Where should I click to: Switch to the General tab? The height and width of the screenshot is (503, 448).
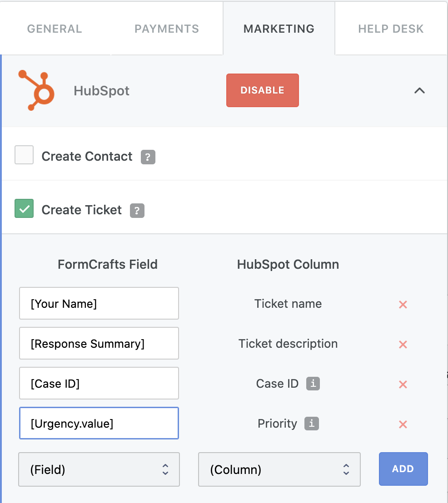click(x=55, y=29)
